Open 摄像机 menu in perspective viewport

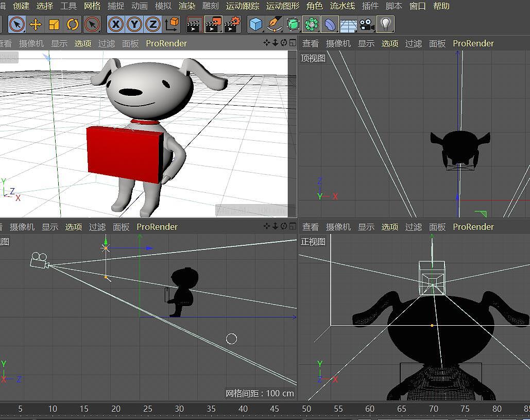(31, 43)
